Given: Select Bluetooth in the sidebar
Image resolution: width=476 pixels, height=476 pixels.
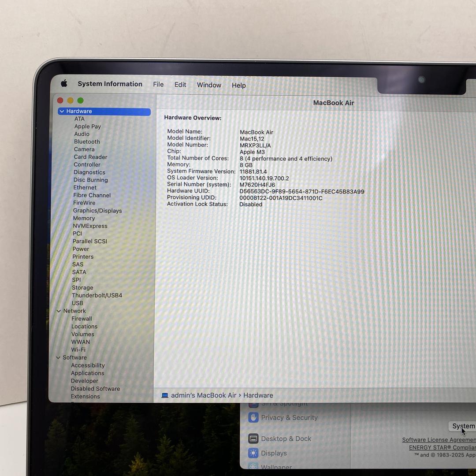Looking at the screenshot, I should pos(87,141).
